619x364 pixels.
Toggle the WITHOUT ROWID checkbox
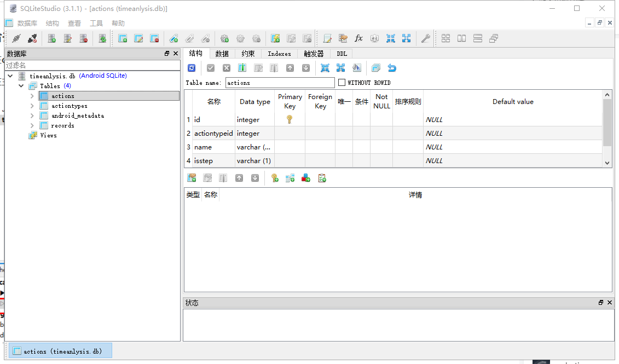pyautogui.click(x=342, y=83)
